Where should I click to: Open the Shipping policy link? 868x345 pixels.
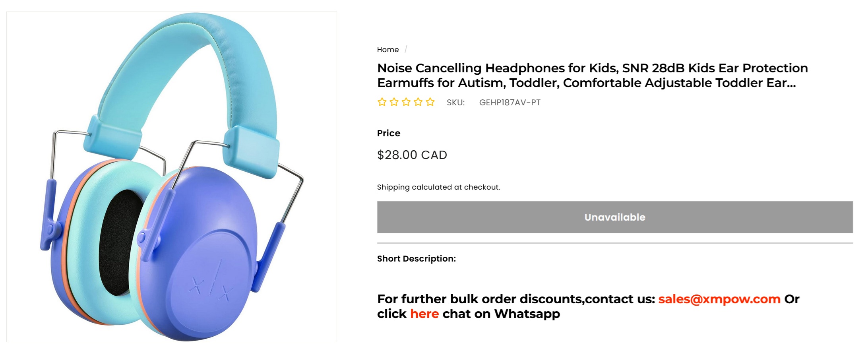pos(393,187)
